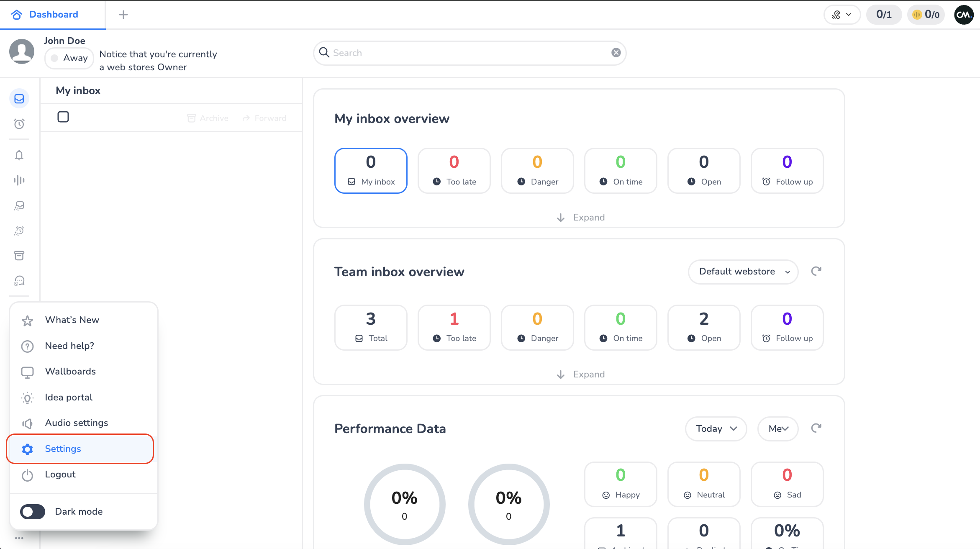Check the select-all checkbox in My inbox
Image resolution: width=980 pixels, height=549 pixels.
click(x=63, y=117)
